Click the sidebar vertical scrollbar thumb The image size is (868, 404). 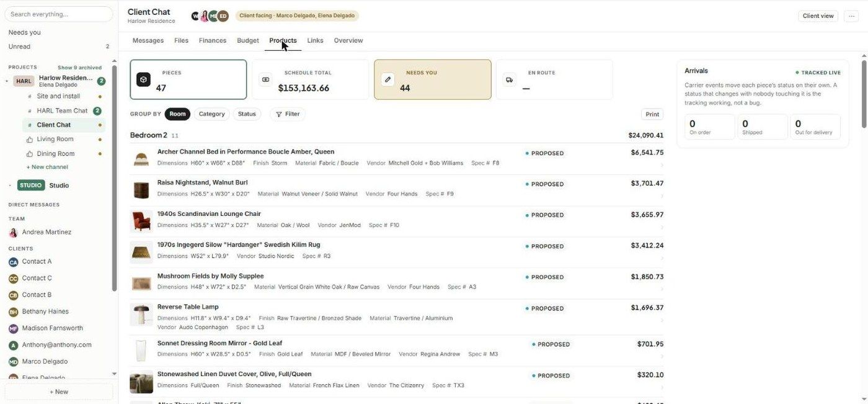point(114,177)
